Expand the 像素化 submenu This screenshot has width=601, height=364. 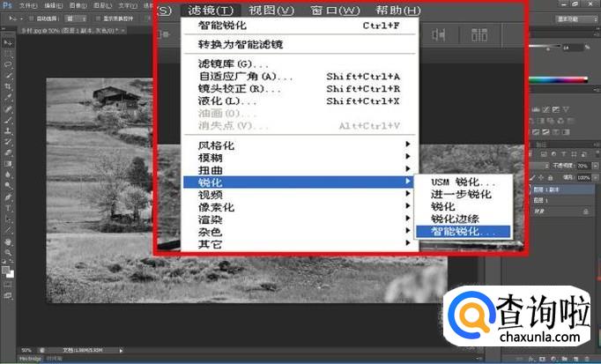tap(300, 207)
